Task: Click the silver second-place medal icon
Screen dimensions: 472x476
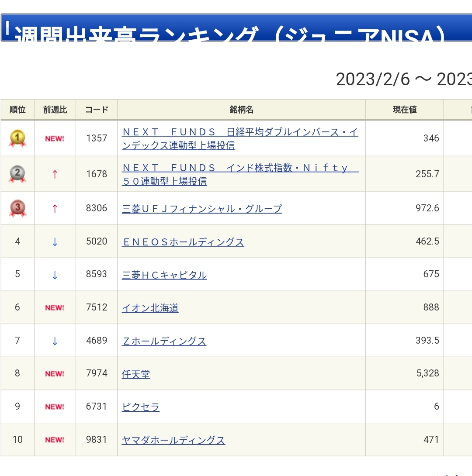Action: 17,174
